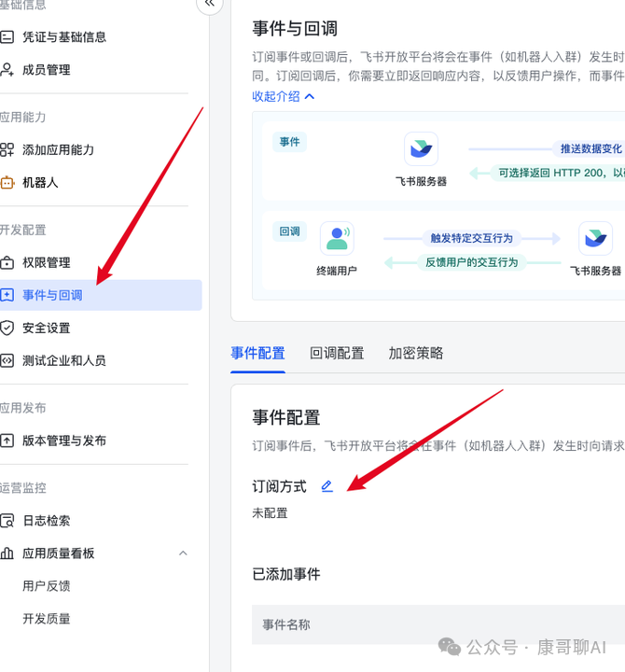Click the 事件 tag label in diagram
625x672 pixels.
click(289, 142)
